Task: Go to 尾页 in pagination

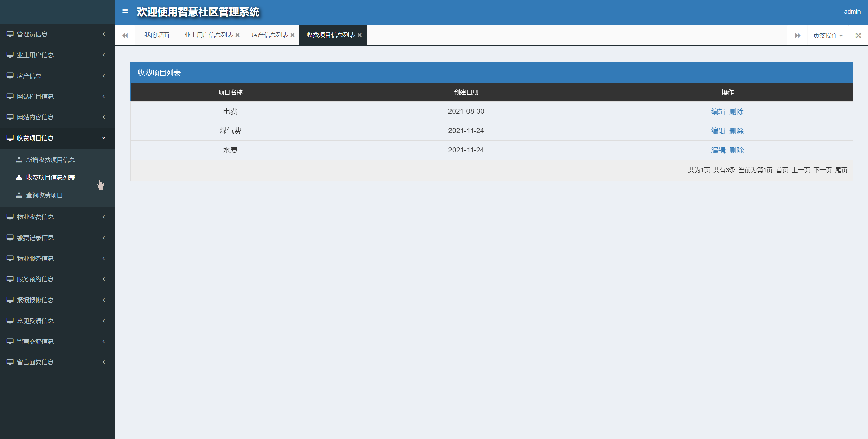Action: (841, 170)
